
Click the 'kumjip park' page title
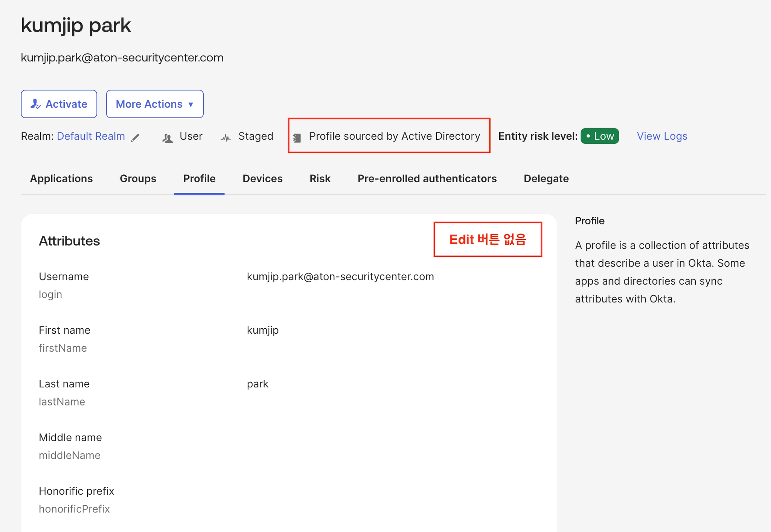point(76,26)
